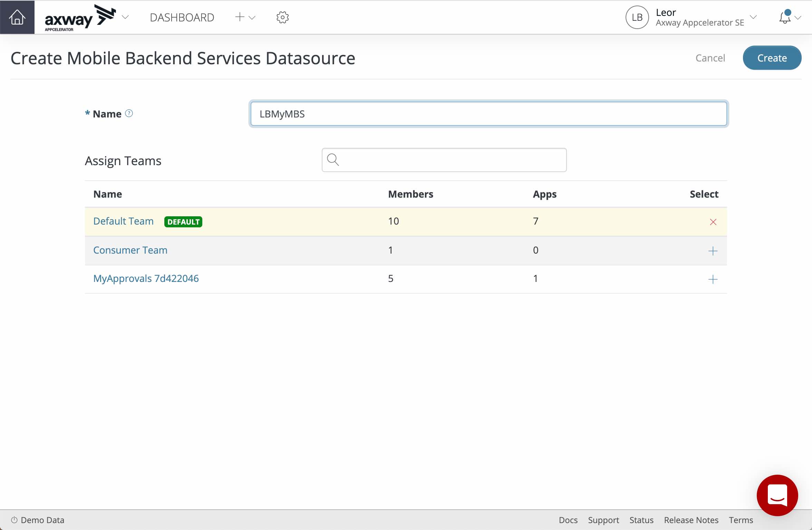Focus the Name input field
812x530 pixels.
click(x=489, y=114)
